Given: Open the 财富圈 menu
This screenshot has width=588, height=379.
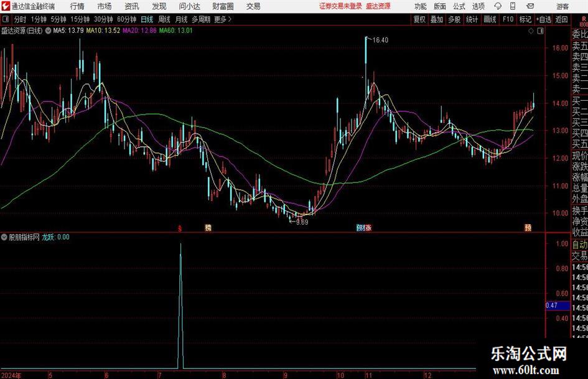Looking at the screenshot, I should [223, 6].
